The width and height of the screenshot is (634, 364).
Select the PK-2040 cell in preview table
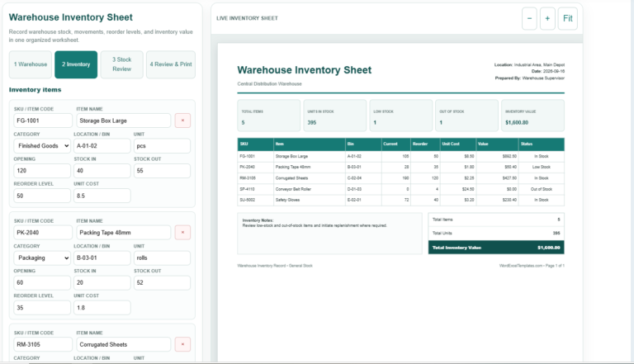coord(255,167)
